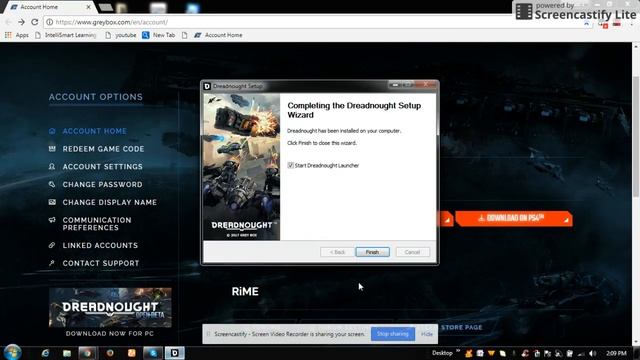
Task: Click the browser forward arrow
Action: click(21, 22)
